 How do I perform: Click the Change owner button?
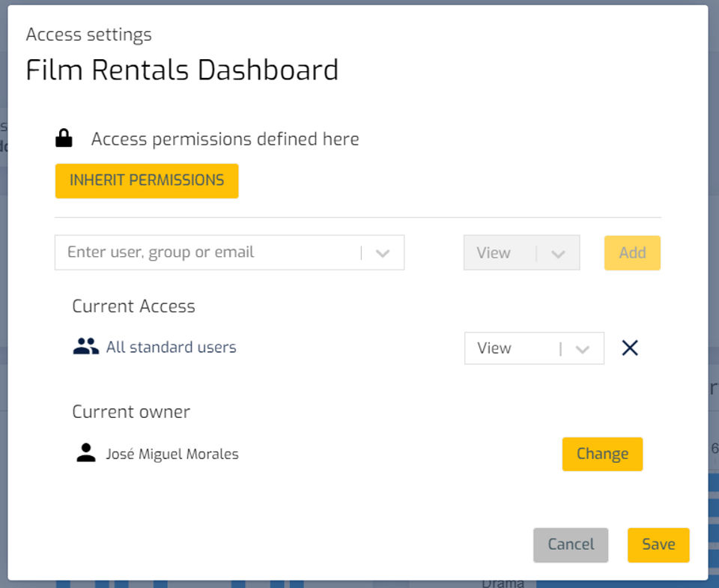tap(602, 454)
